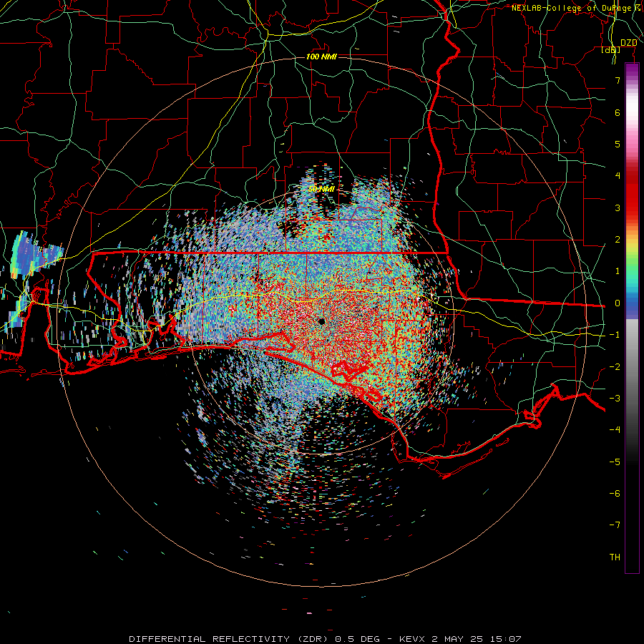Click the TH label on color scale

[x=615, y=557]
